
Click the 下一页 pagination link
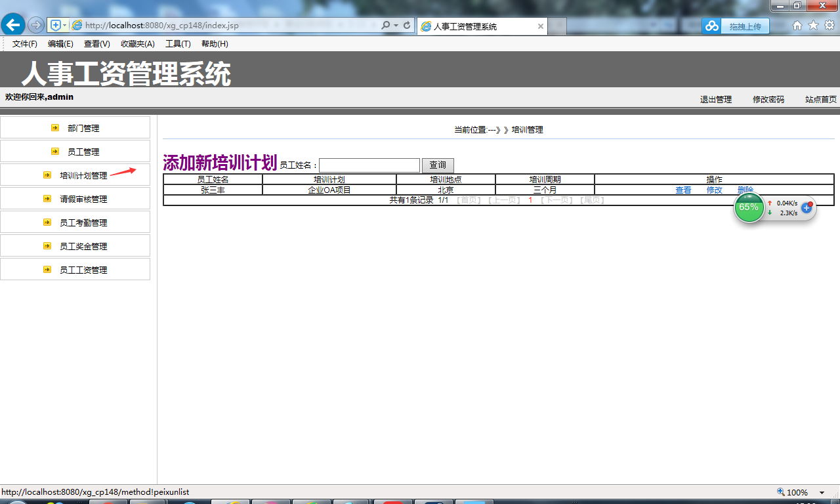coord(556,200)
